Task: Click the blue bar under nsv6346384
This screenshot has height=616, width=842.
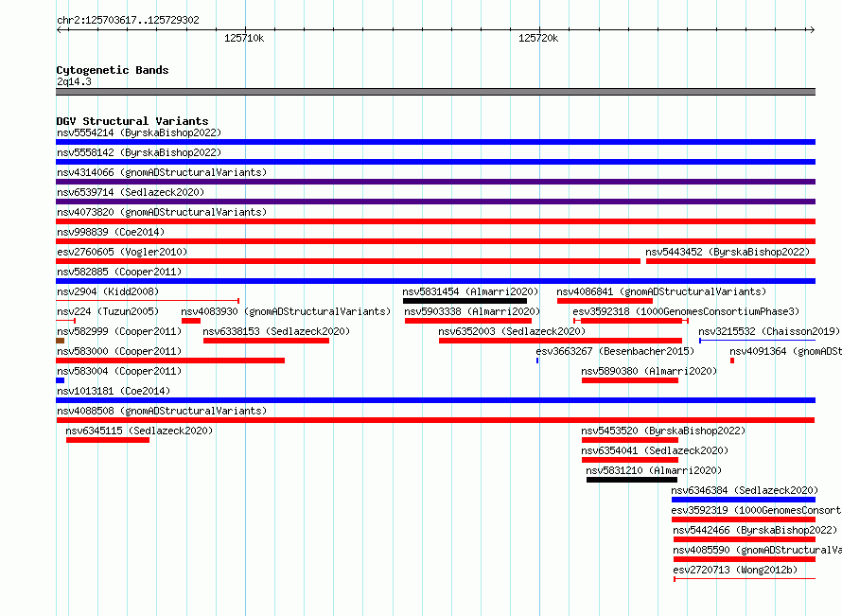Action: tap(744, 500)
